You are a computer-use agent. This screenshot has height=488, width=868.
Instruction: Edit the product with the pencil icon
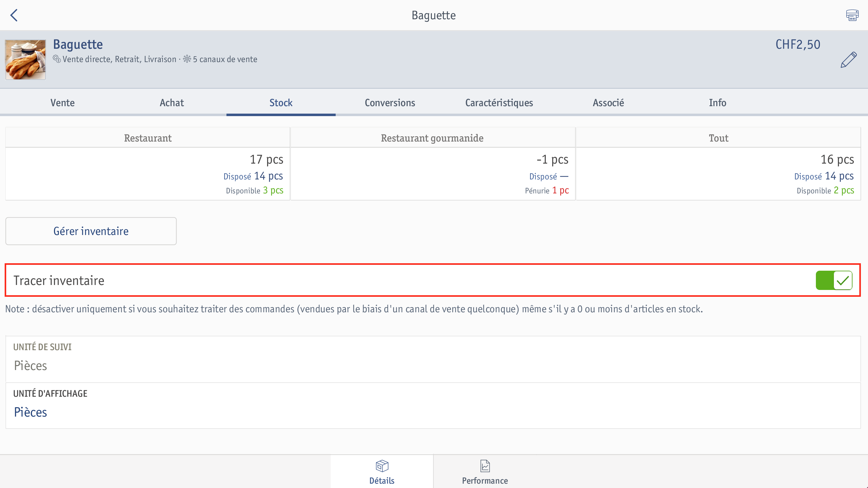848,60
